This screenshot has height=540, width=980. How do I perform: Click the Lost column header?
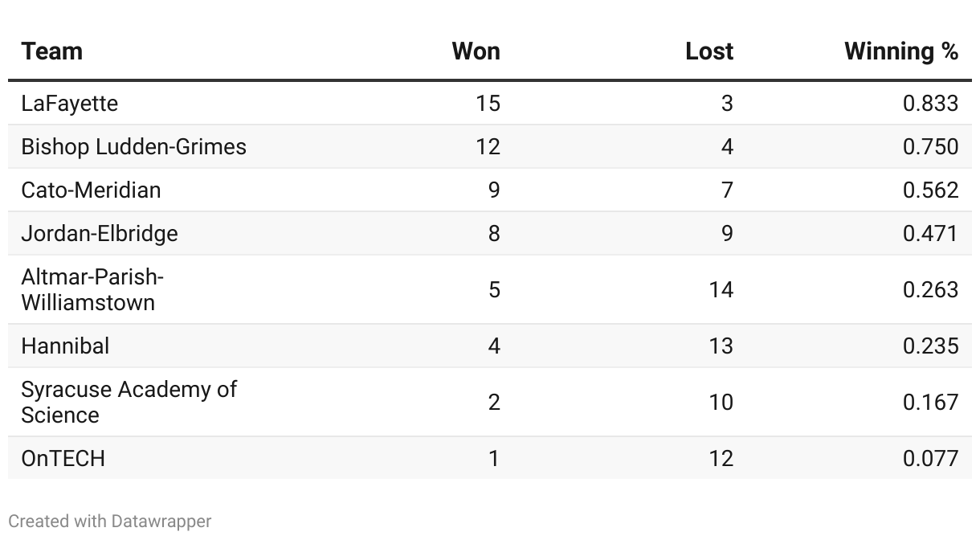click(709, 51)
